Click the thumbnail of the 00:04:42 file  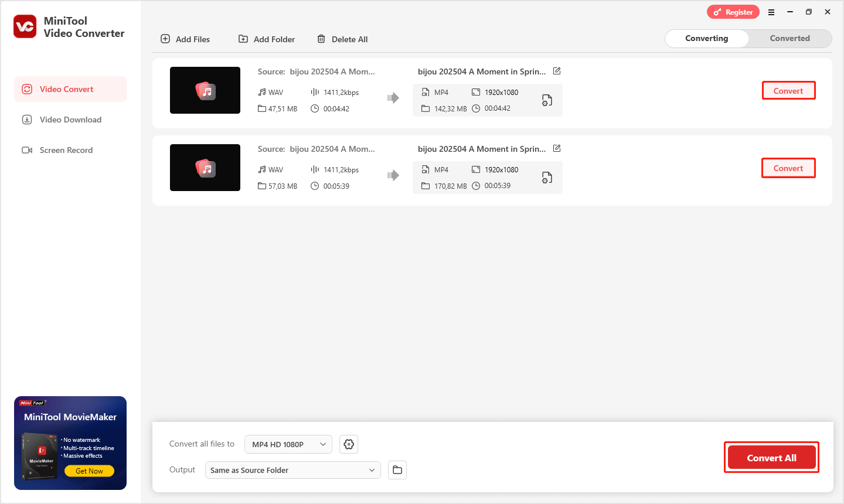[205, 90]
